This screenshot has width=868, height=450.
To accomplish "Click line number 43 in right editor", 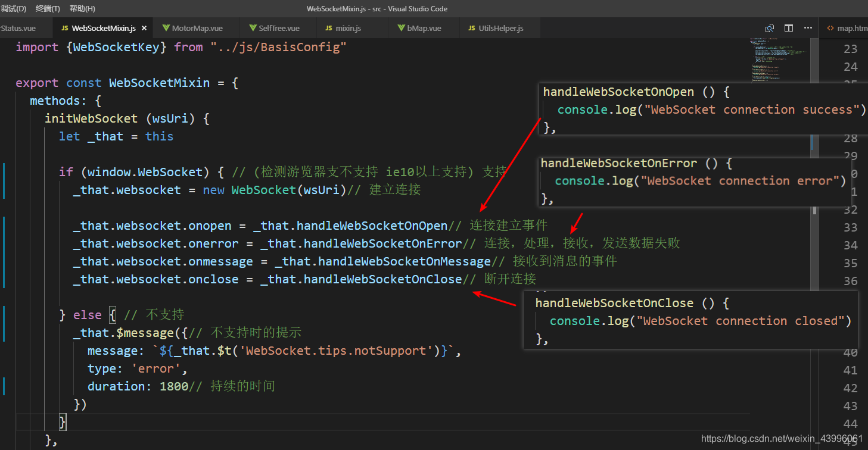I will [851, 406].
